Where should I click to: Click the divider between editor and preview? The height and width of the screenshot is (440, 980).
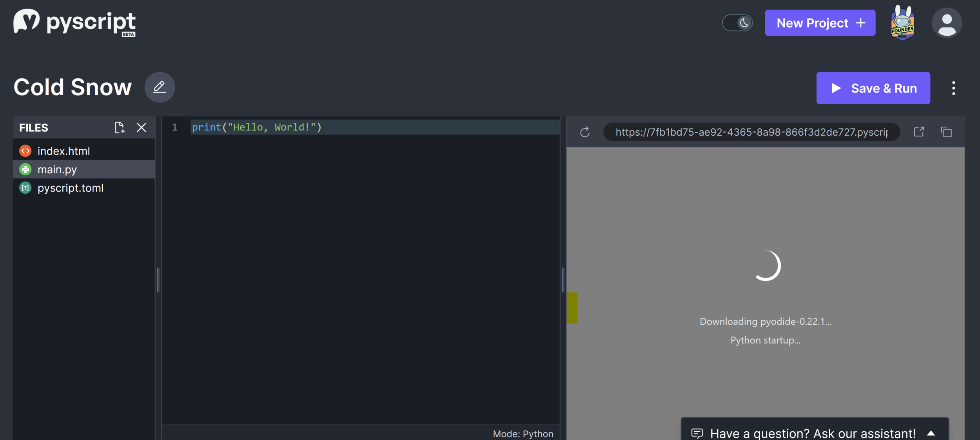[563, 280]
